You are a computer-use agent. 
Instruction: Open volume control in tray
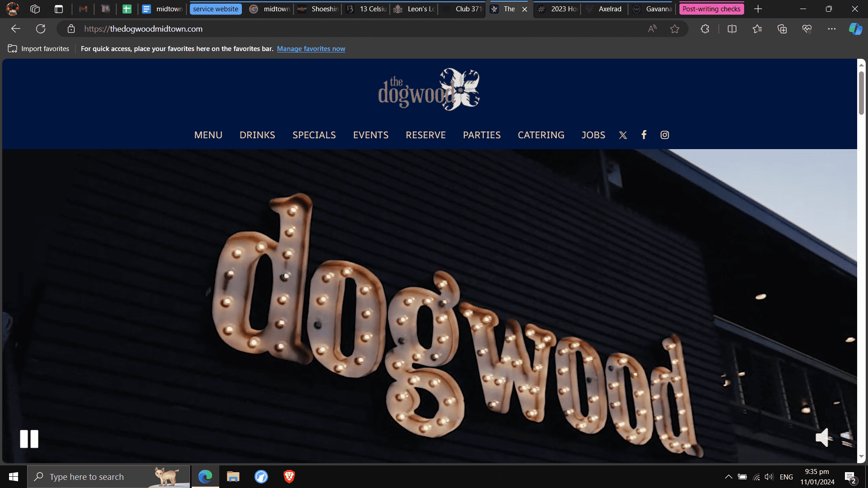(x=769, y=477)
